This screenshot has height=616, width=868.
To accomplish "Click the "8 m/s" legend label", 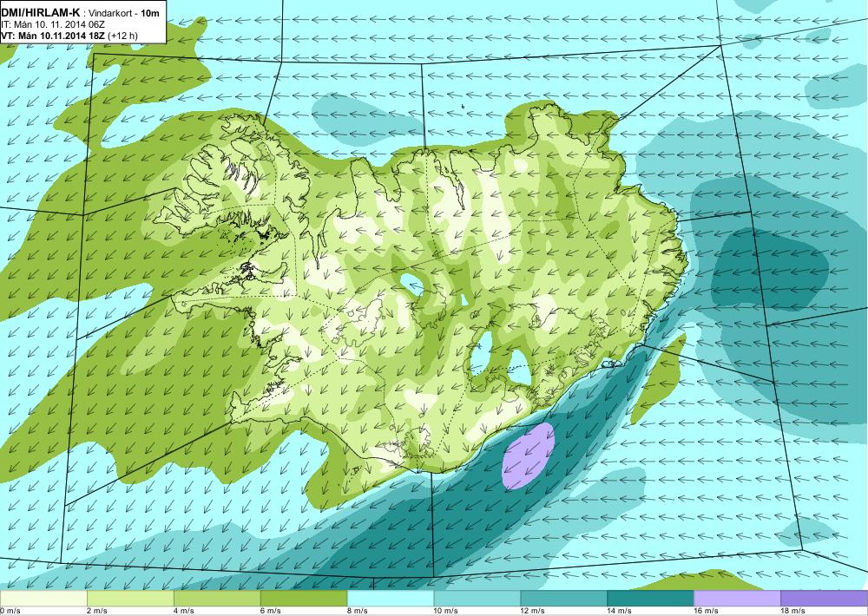I will (358, 611).
